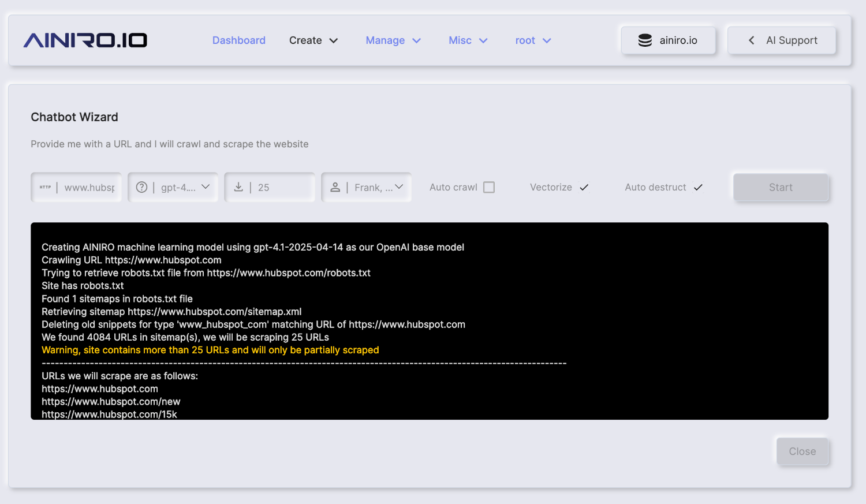The height and width of the screenshot is (504, 866).
Task: Click the https://www.hubspot.com/15k URL line
Action: 109,414
